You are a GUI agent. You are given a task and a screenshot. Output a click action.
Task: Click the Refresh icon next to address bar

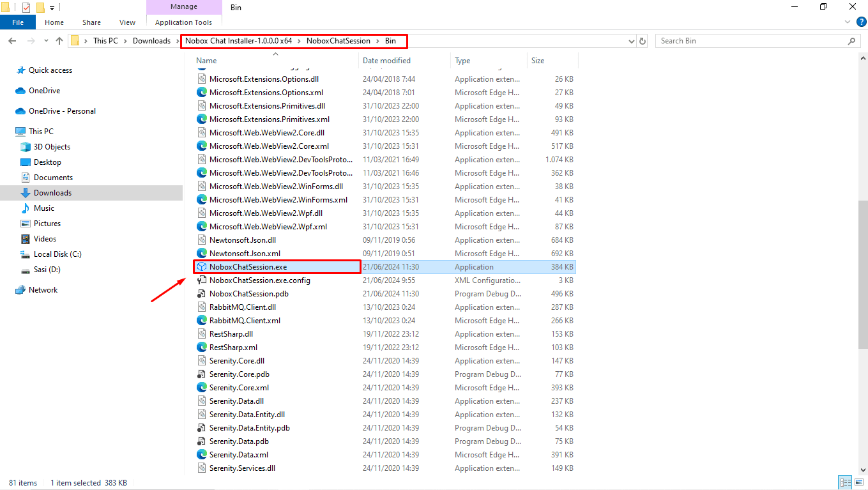[643, 40]
